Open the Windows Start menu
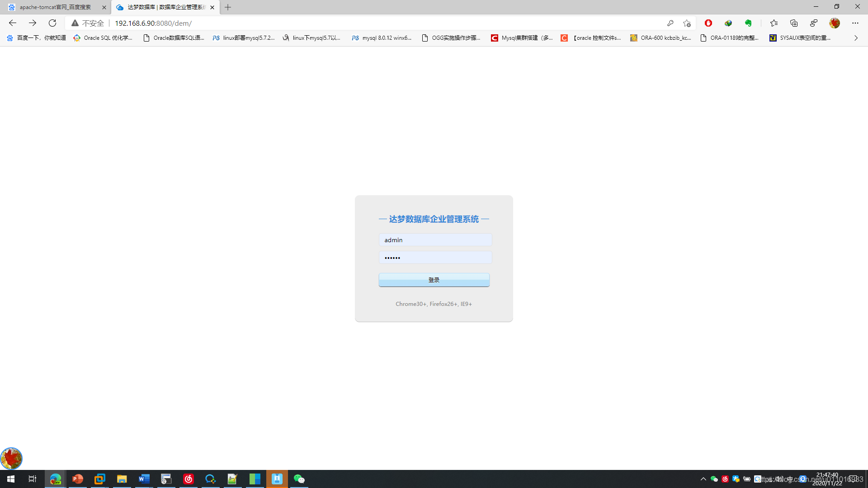This screenshot has height=488, width=868. click(11, 479)
